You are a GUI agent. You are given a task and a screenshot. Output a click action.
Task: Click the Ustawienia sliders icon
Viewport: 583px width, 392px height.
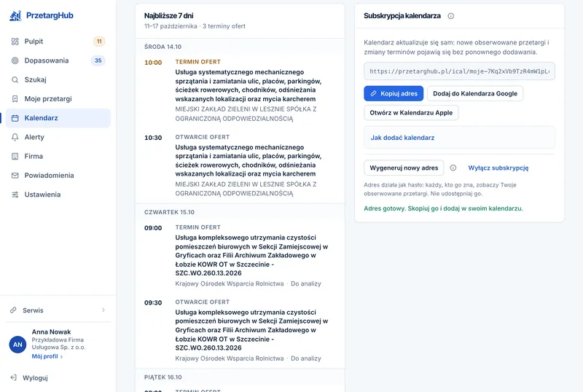15,195
